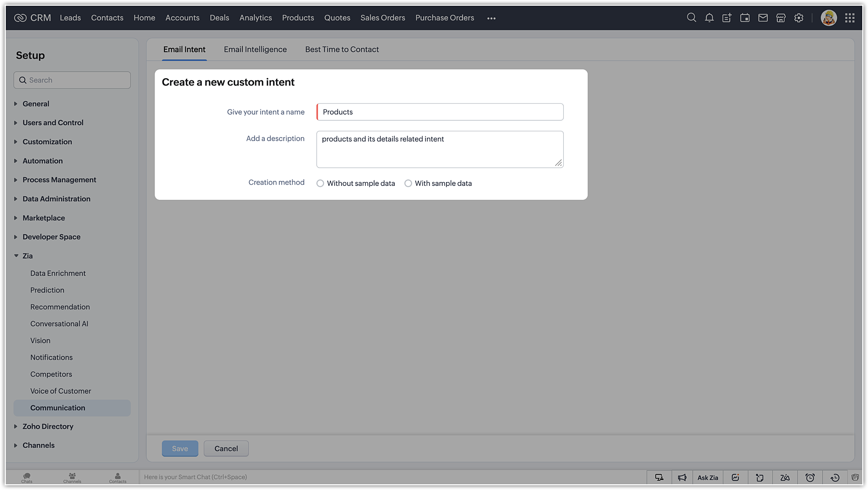Expand the Zoho Directory section
The image size is (868, 490).
(48, 427)
